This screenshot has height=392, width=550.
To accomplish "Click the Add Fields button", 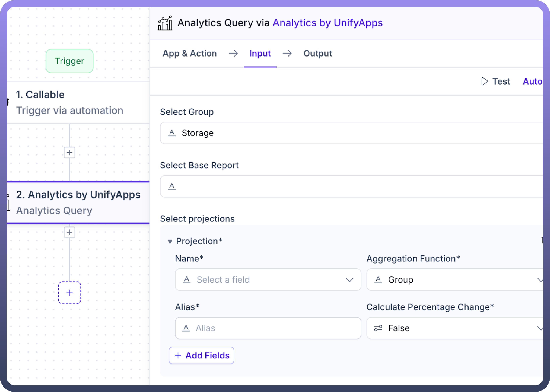I will [x=202, y=355].
